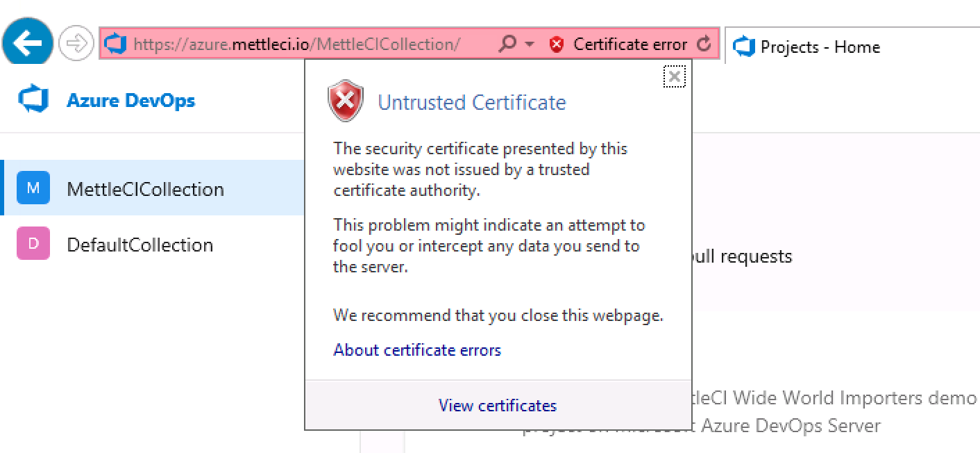Viewport: 980px width, 453px height.
Task: Click the View certificates link
Action: click(x=497, y=405)
